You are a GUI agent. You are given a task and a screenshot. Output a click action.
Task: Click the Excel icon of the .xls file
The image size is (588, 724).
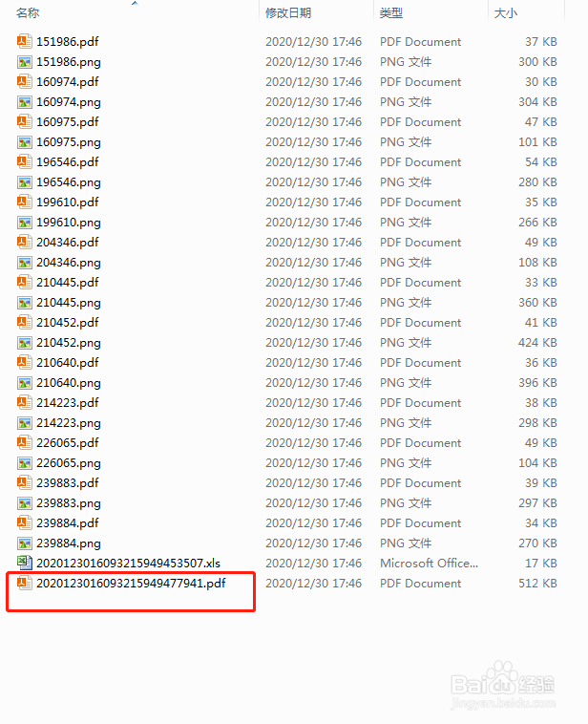[x=25, y=564]
